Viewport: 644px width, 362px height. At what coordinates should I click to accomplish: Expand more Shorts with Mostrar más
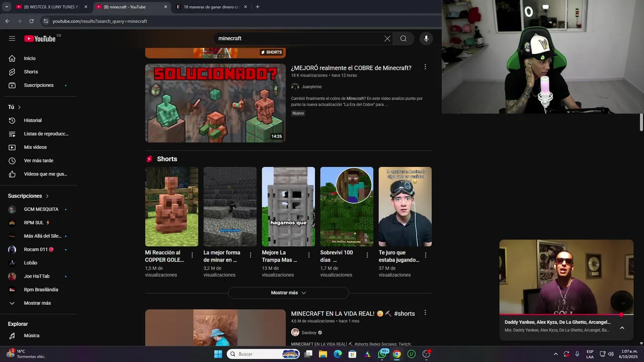point(288,293)
